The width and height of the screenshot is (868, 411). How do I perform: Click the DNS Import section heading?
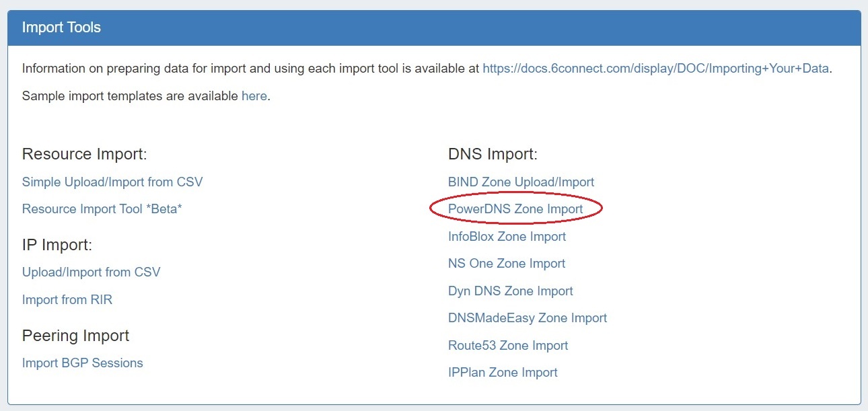[493, 154]
